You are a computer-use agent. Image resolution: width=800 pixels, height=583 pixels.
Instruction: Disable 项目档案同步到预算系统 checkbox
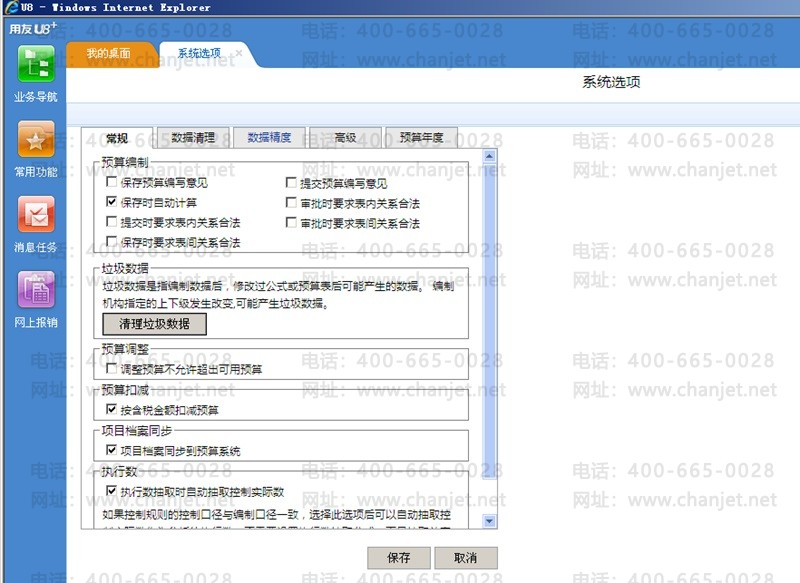tap(112, 451)
